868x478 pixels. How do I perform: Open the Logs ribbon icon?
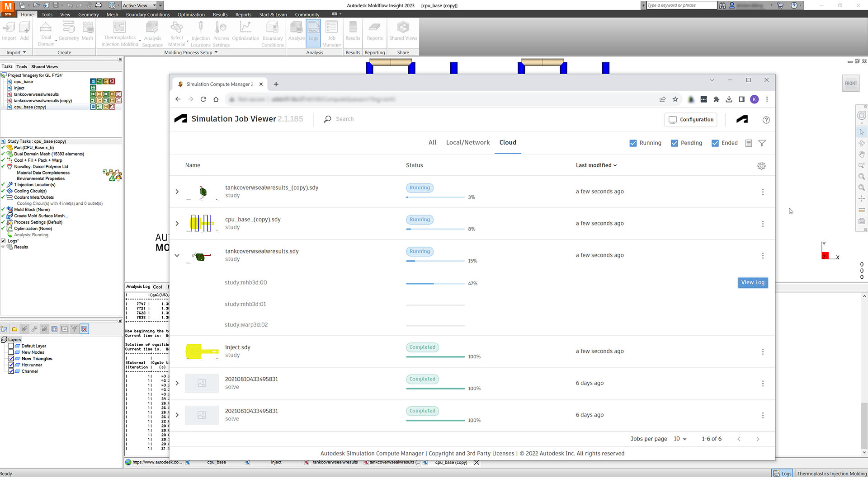click(313, 33)
